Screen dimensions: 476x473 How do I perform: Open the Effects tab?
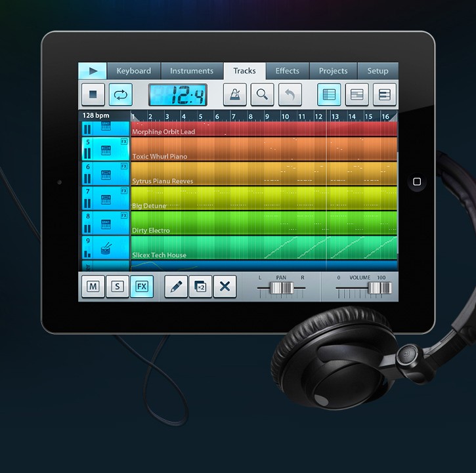pyautogui.click(x=287, y=71)
